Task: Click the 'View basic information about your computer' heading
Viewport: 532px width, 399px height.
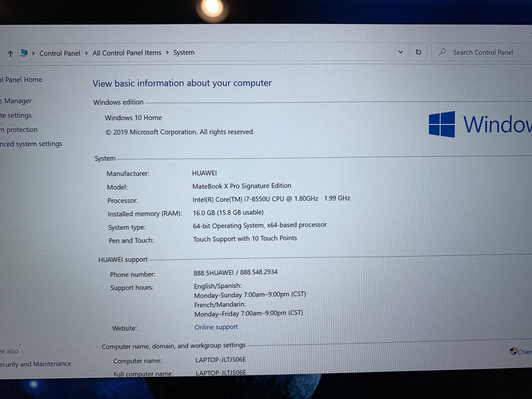Action: (x=182, y=83)
